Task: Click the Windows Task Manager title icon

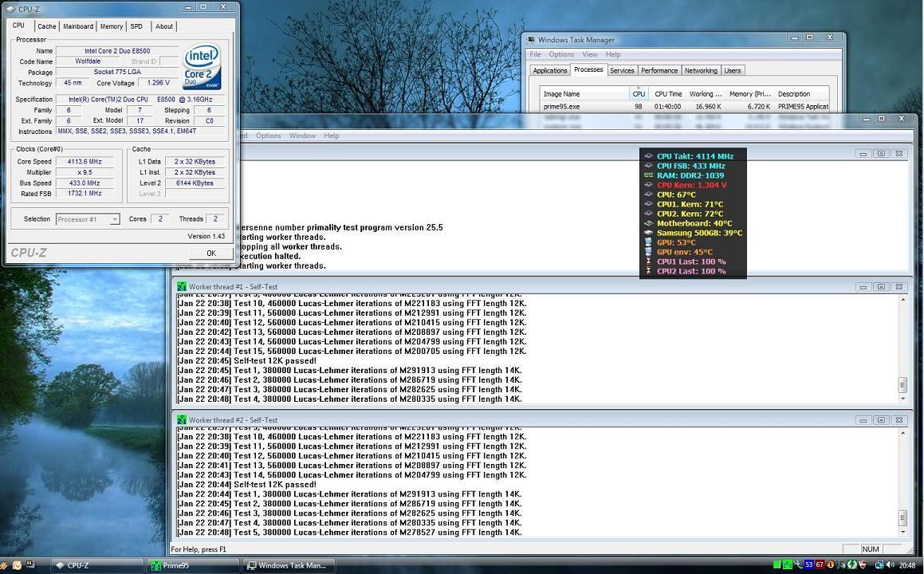Action: [x=531, y=40]
